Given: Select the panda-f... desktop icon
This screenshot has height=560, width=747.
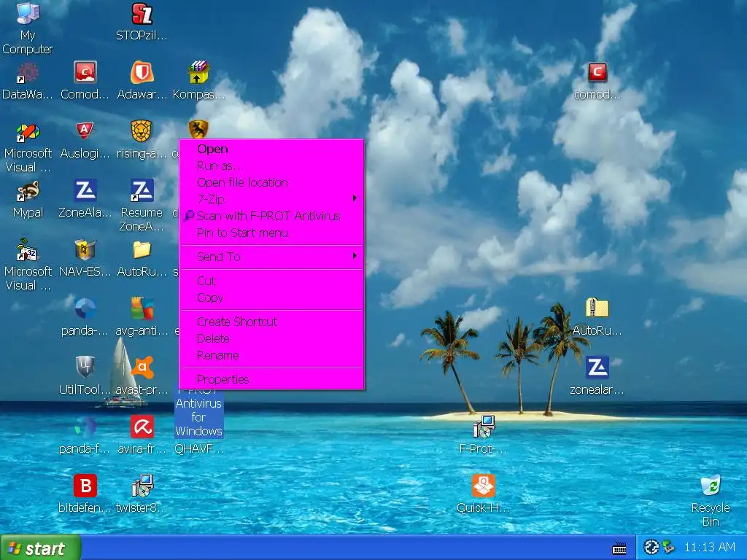Looking at the screenshot, I should pos(85,427).
